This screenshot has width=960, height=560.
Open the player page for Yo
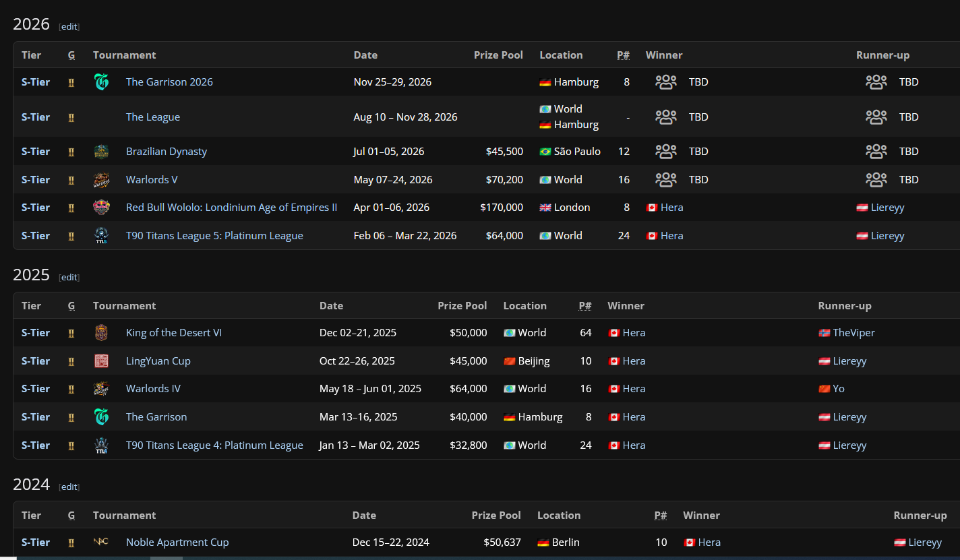click(839, 389)
